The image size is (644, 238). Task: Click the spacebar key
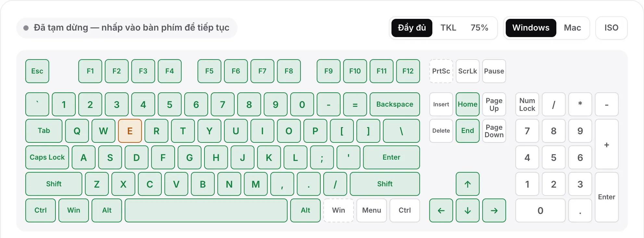click(206, 210)
